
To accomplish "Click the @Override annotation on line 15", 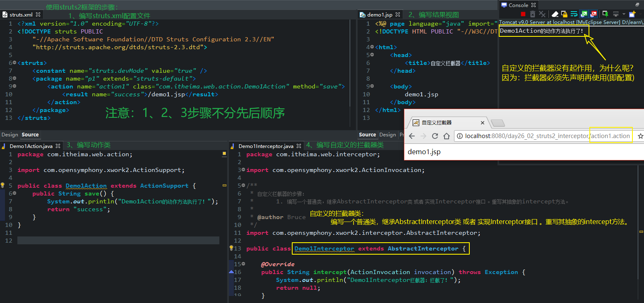I will [x=278, y=264].
